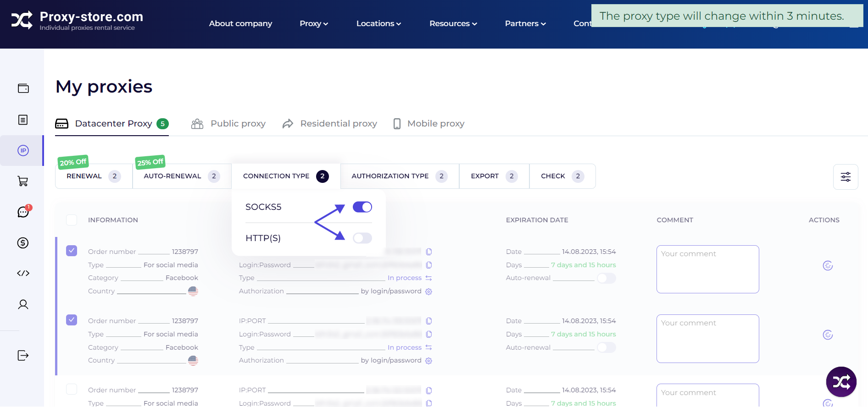Copy Login:Password of third proxy row

point(429,403)
